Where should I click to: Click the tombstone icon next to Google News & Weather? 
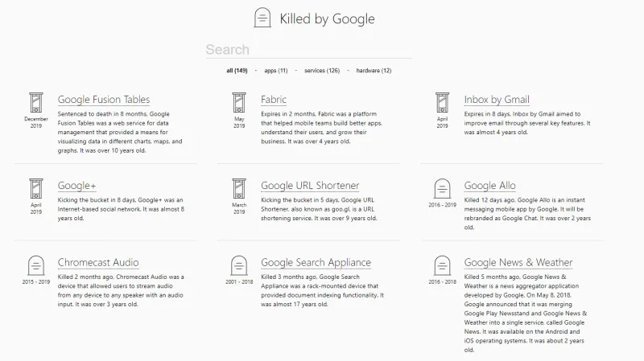[442, 266]
